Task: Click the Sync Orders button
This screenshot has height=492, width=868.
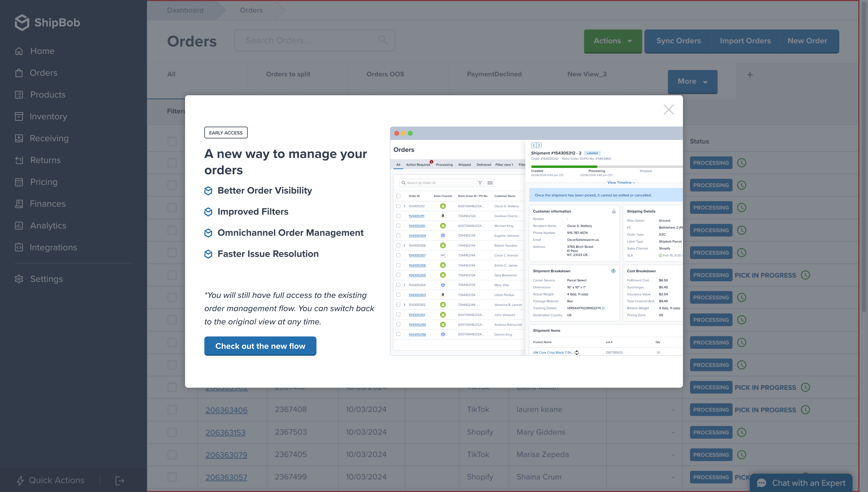Action: click(x=678, y=41)
